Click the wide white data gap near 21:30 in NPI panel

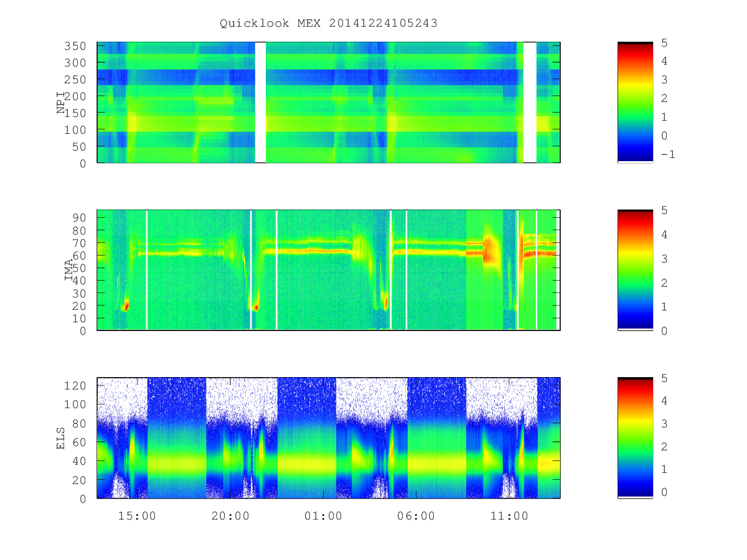tap(261, 103)
